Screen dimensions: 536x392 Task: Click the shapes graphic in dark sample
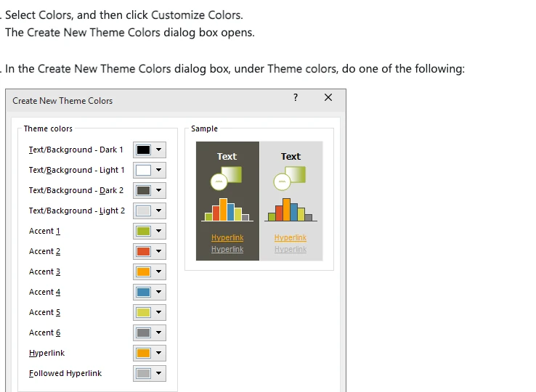click(227, 179)
